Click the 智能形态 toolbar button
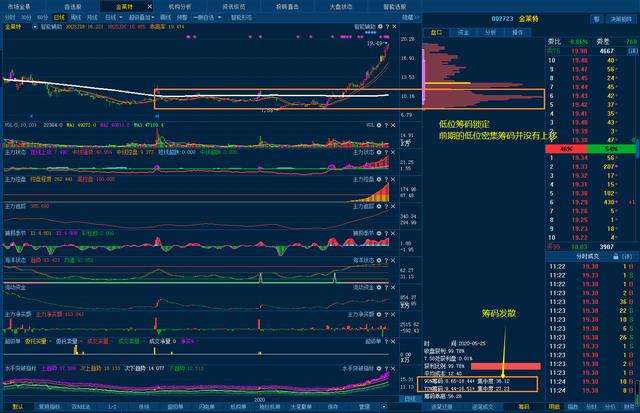Viewport: 640px width, 413px height. (x=242, y=18)
